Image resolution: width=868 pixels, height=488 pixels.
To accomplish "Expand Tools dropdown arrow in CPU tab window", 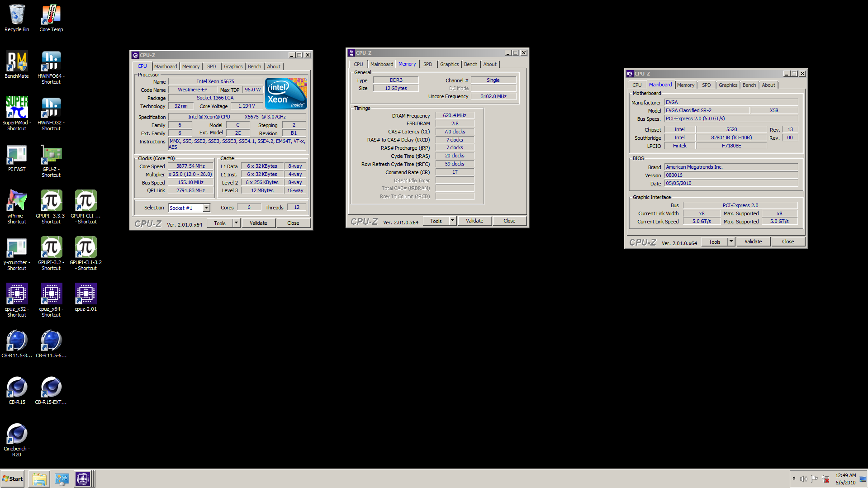I will (236, 223).
